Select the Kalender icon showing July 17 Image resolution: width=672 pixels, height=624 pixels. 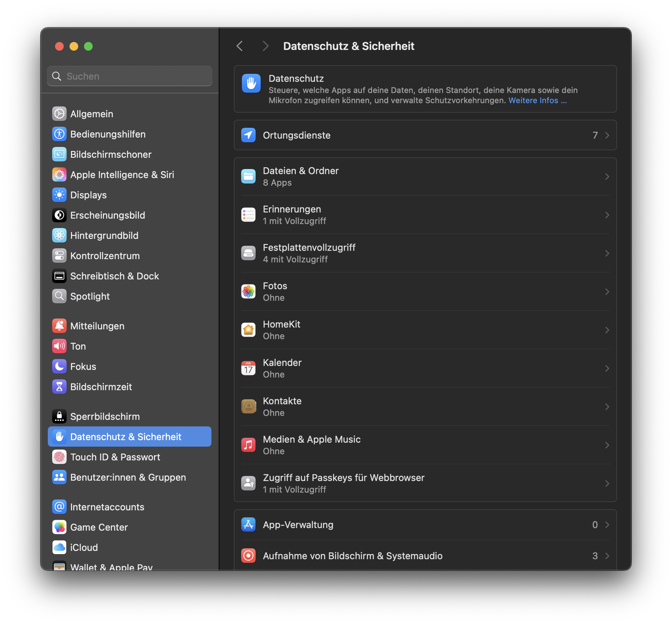point(248,368)
